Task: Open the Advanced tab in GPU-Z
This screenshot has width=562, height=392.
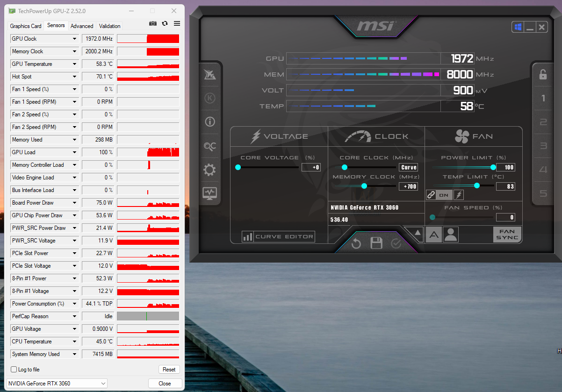Action: (x=82, y=26)
